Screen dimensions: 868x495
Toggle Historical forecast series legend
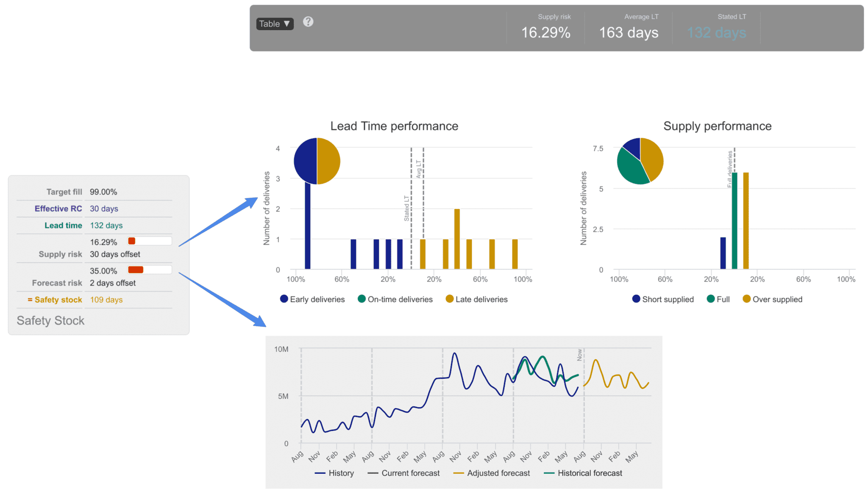click(583, 473)
